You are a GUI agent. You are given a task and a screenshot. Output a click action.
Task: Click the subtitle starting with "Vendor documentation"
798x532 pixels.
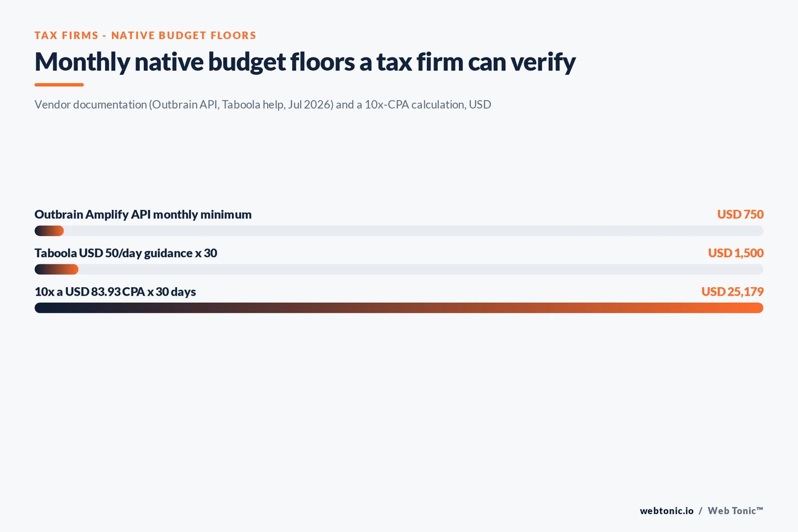pos(263,105)
